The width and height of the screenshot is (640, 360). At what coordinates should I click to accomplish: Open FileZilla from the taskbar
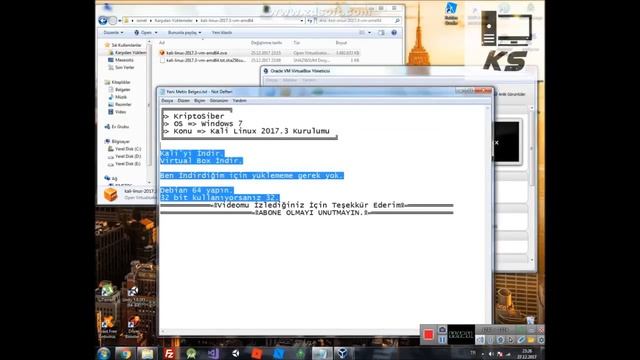(x=169, y=353)
